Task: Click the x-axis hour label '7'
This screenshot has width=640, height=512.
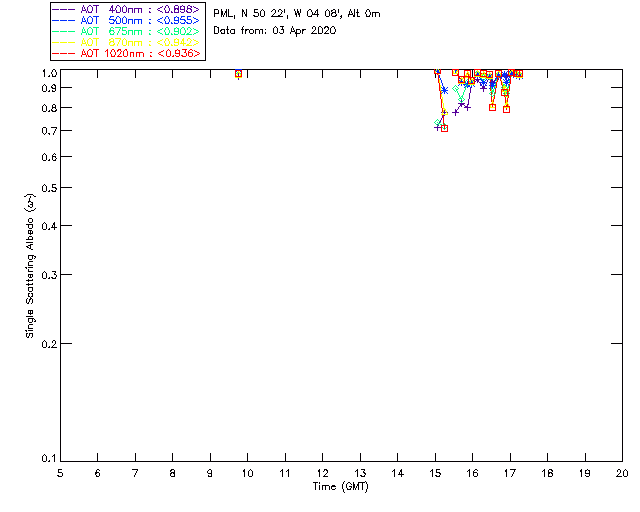Action: pyautogui.click(x=135, y=473)
